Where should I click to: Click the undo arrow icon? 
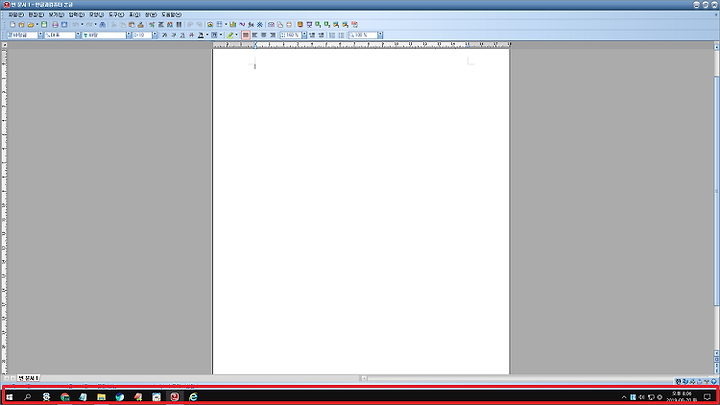[x=75, y=25]
